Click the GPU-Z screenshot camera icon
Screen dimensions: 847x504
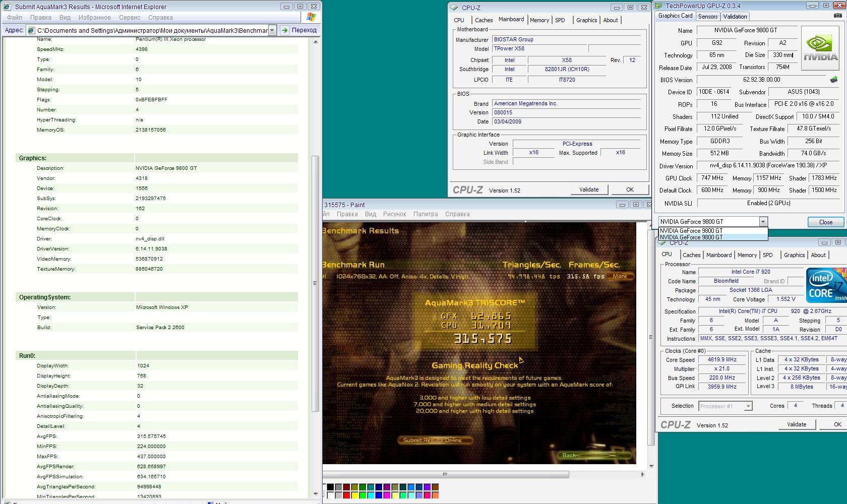tap(837, 16)
